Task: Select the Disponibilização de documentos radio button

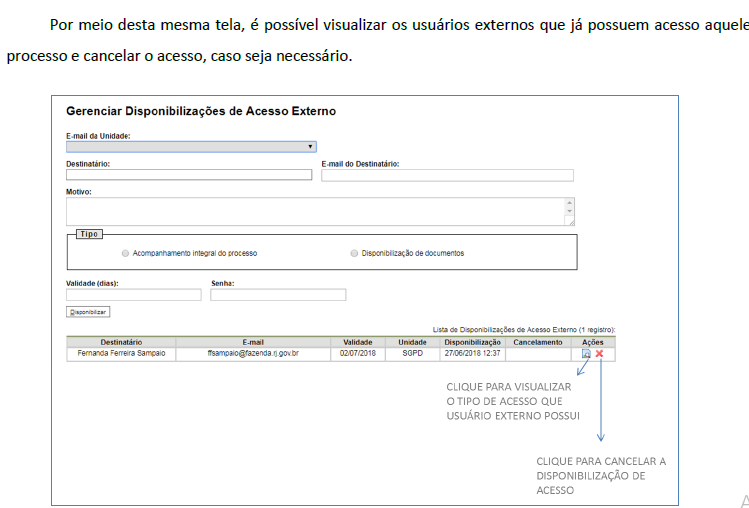Action: coord(354,253)
